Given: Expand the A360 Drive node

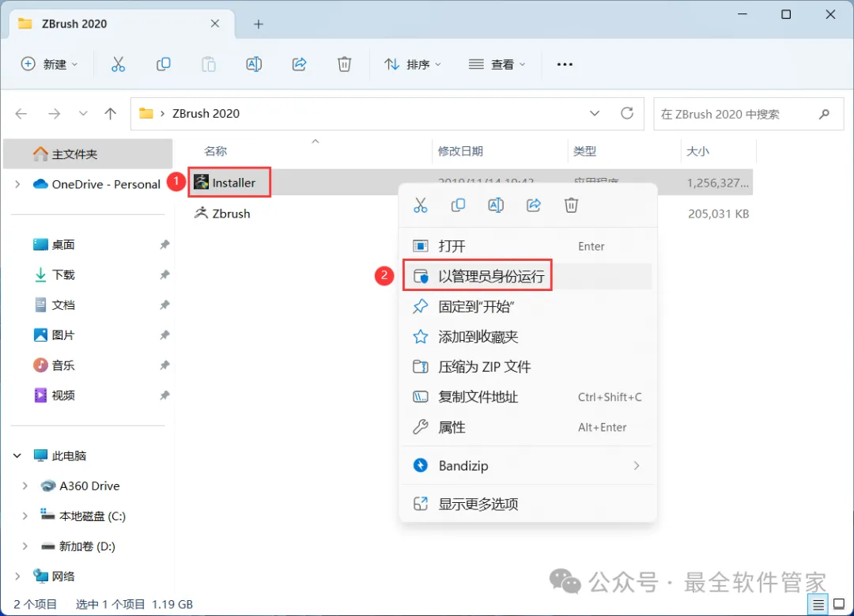Looking at the screenshot, I should (25, 486).
